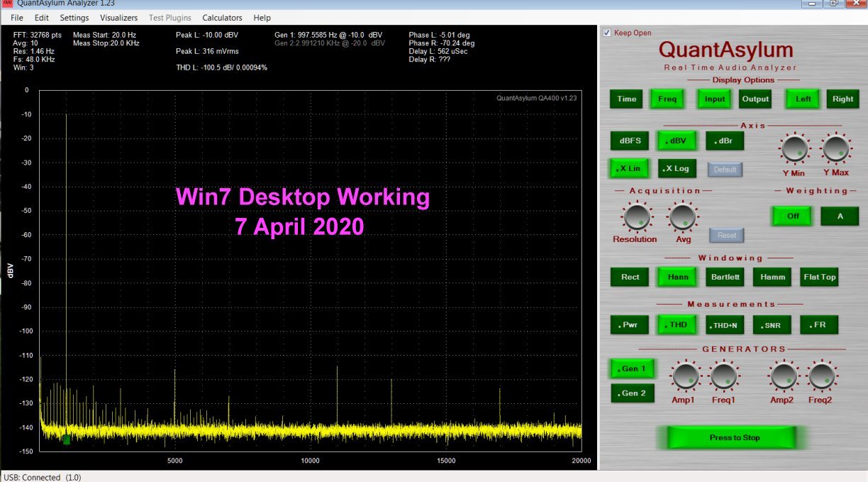Click the Amp2 knob
The image size is (868, 482).
(784, 376)
